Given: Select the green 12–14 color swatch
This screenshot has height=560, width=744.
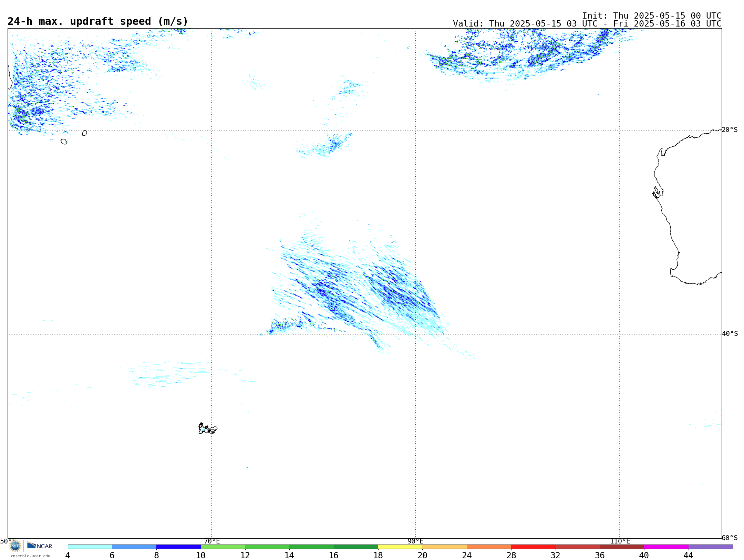Looking at the screenshot, I should (267, 547).
